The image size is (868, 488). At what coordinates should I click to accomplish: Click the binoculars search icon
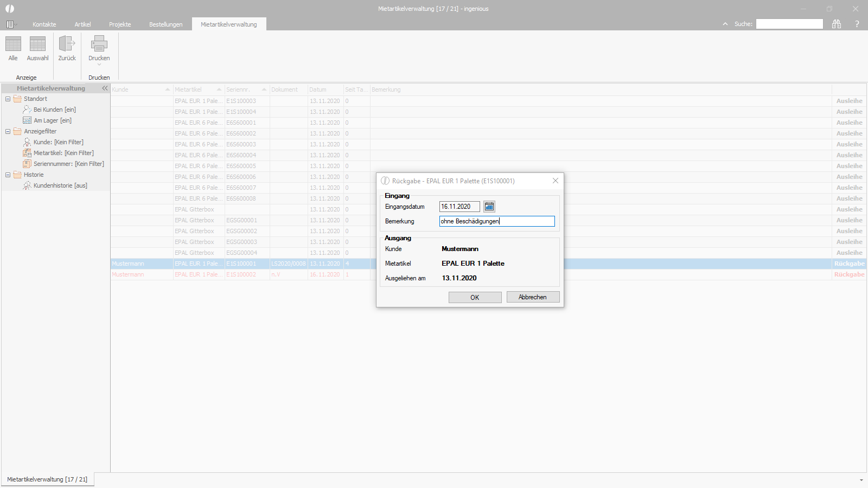(837, 24)
